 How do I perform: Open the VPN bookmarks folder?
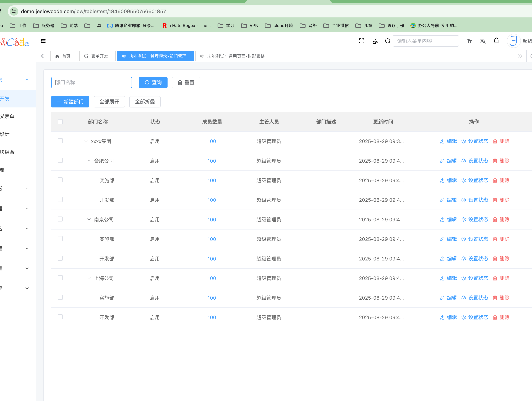(x=250, y=25)
